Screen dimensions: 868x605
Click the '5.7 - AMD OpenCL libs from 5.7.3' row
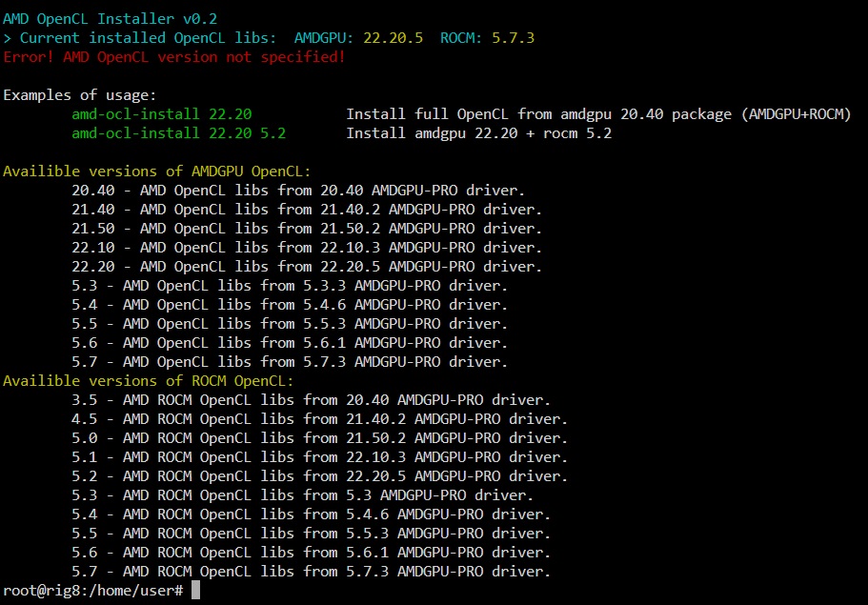[x=290, y=361]
